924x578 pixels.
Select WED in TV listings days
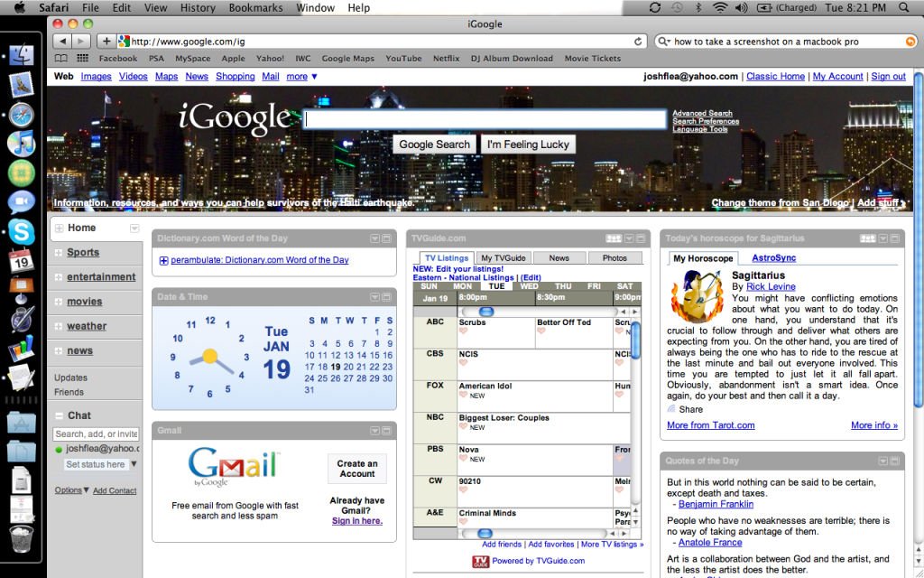click(x=529, y=286)
